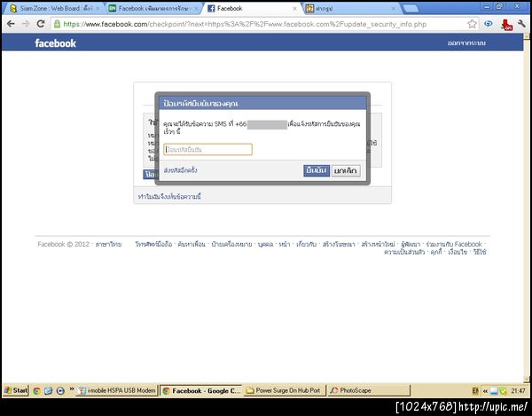The width and height of the screenshot is (532, 416).
Task: Switch to the fourth browser tab
Action: (x=351, y=9)
